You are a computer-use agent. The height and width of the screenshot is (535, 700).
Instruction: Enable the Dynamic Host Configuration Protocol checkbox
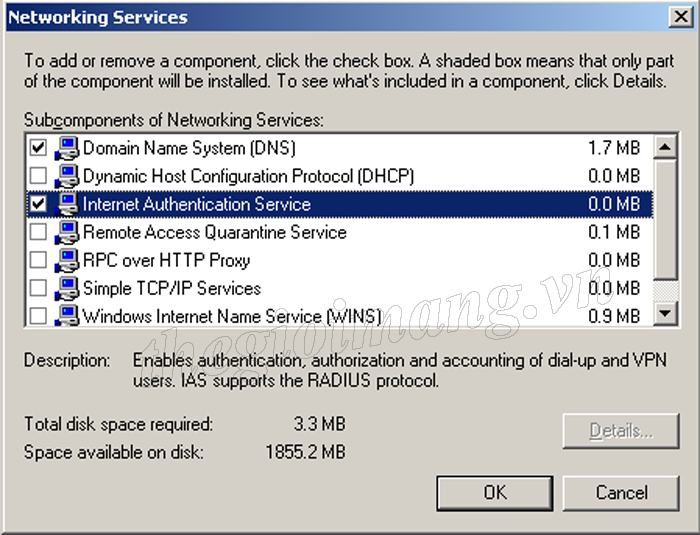(38, 176)
